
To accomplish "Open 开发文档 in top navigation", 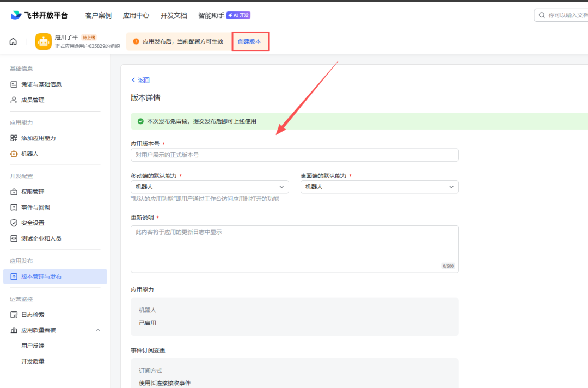I will tap(174, 15).
